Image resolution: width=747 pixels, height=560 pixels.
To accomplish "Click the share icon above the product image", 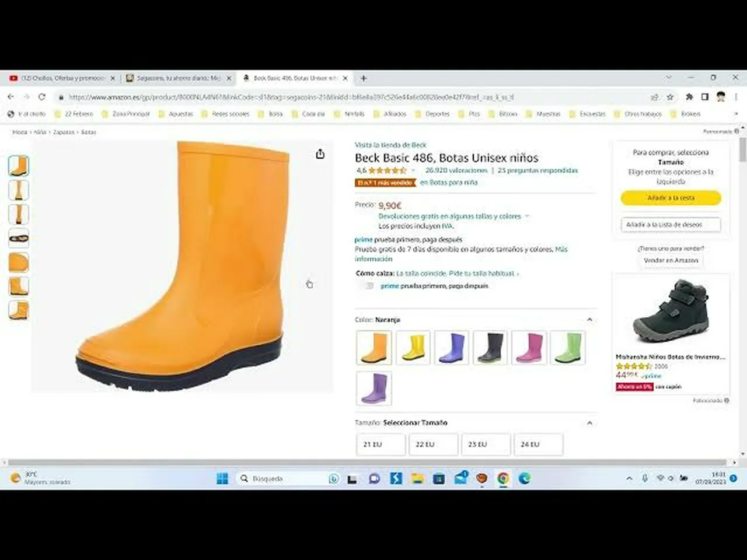I will click(320, 154).
